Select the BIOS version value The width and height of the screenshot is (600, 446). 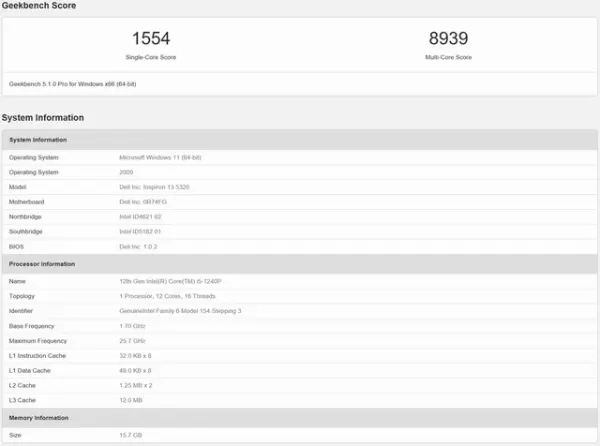pos(139,246)
